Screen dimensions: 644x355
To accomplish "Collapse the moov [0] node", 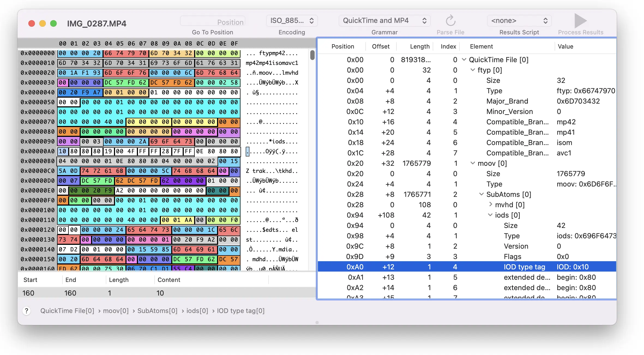I will click(473, 163).
